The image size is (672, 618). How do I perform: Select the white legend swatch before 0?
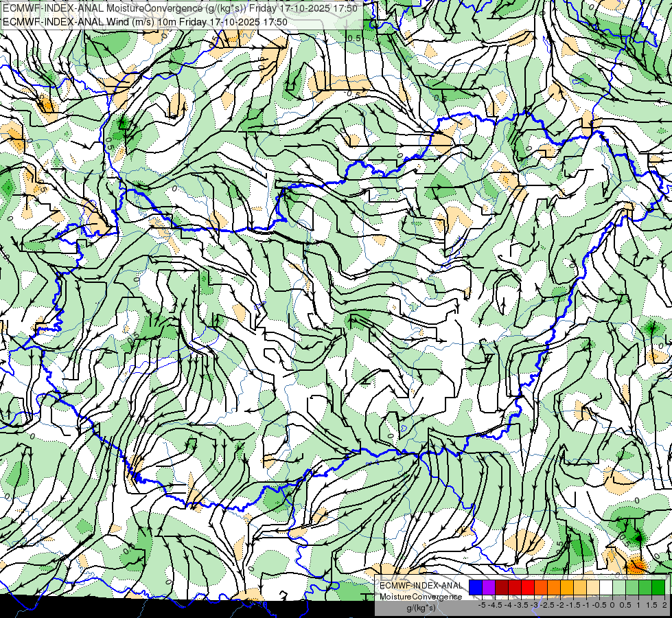tap(606, 588)
